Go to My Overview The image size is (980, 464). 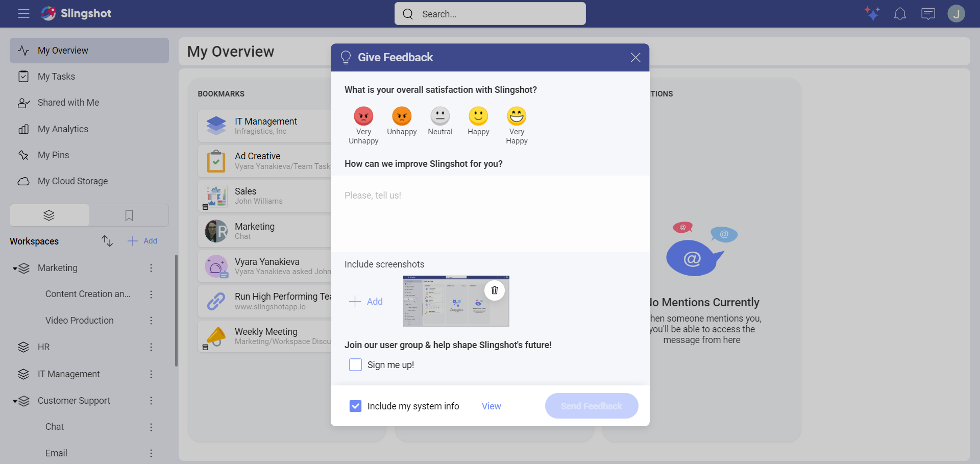pos(89,51)
